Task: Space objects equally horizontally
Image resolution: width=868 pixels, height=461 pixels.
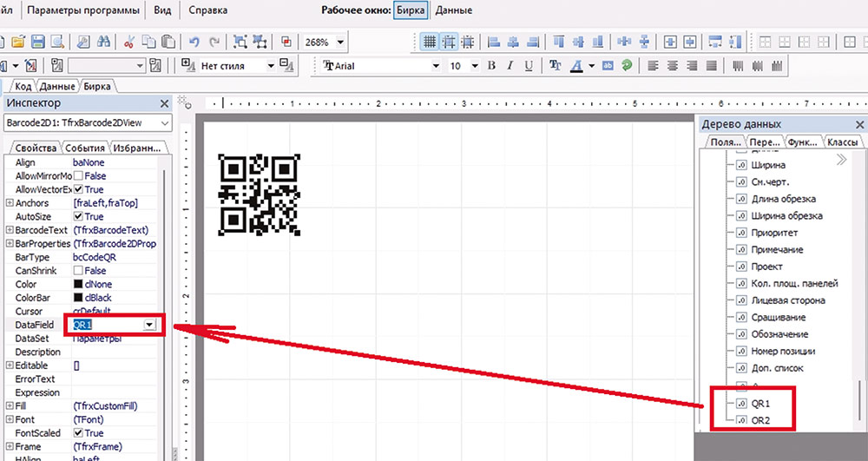Action: tap(624, 42)
